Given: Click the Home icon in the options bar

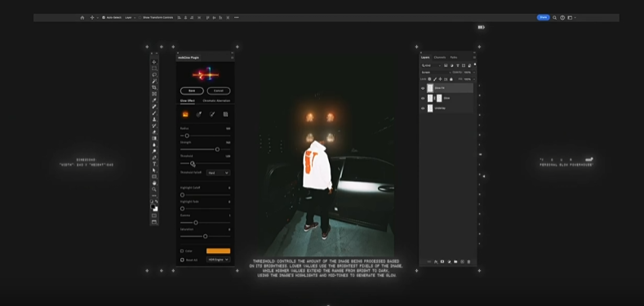Looking at the screenshot, I should tap(82, 18).
